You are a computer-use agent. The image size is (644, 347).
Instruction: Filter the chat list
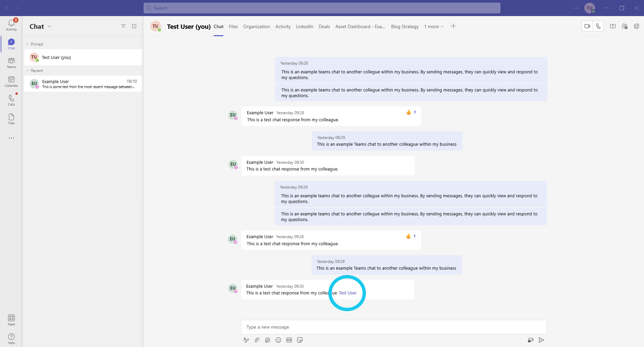click(x=123, y=26)
